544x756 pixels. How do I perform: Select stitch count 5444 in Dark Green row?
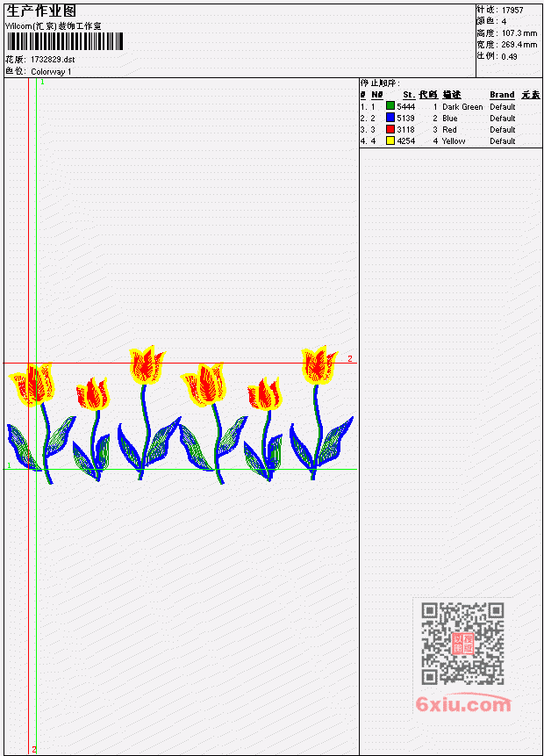[405, 106]
